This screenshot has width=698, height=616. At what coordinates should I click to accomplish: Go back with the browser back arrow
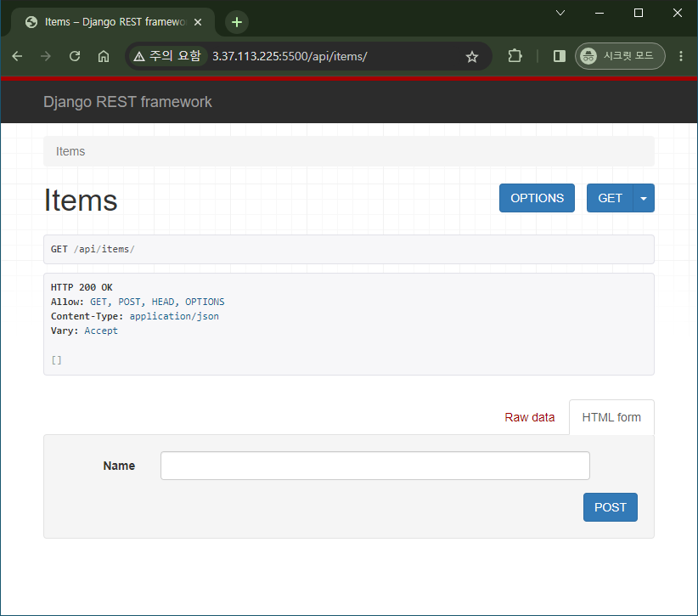coord(17,56)
